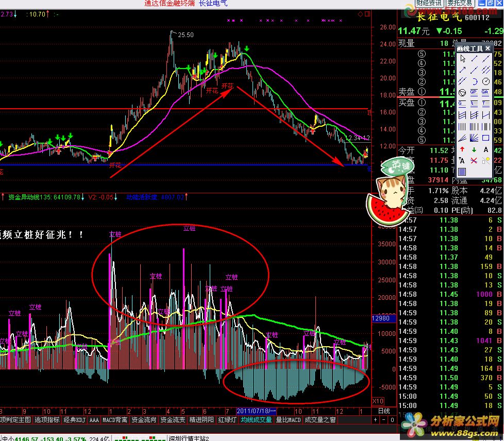Select the text A annotation tool
504x441 pixels.
[486, 149]
